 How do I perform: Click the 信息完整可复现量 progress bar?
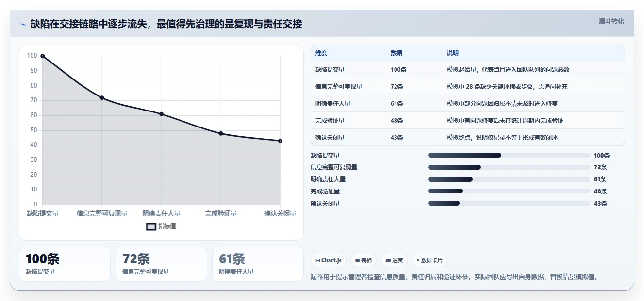509,167
